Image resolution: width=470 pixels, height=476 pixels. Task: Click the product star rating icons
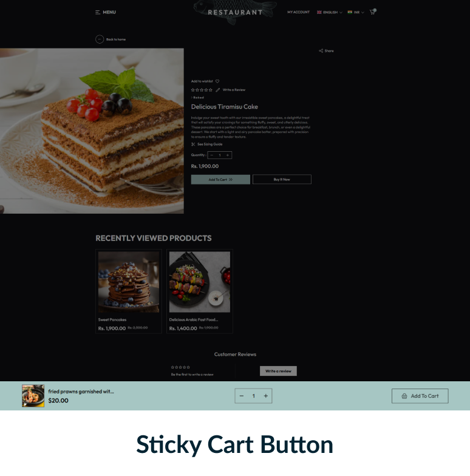click(x=202, y=90)
